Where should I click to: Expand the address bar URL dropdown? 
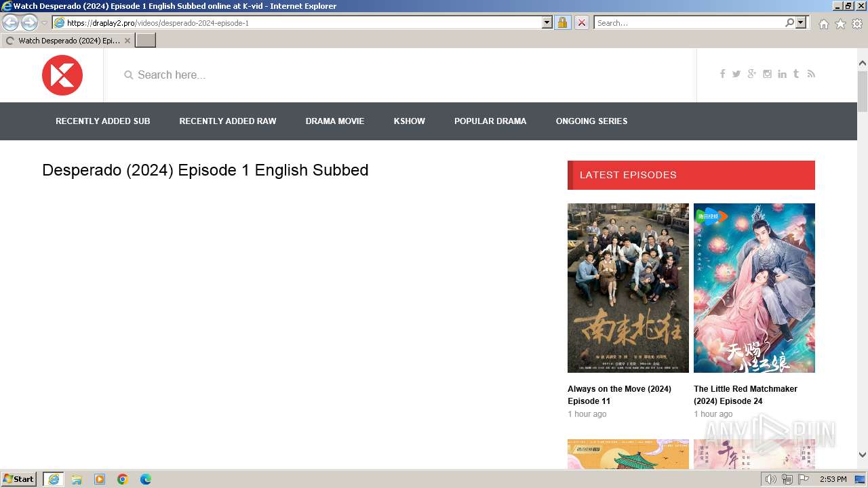click(547, 23)
